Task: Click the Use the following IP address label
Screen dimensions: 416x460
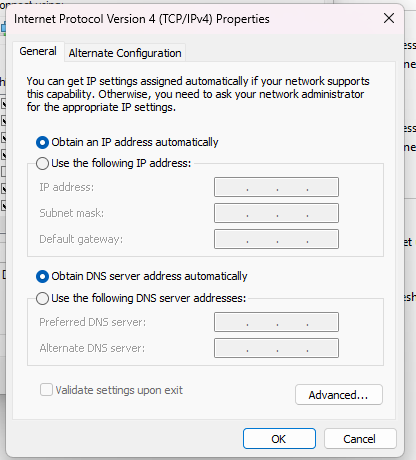Action: [121, 163]
